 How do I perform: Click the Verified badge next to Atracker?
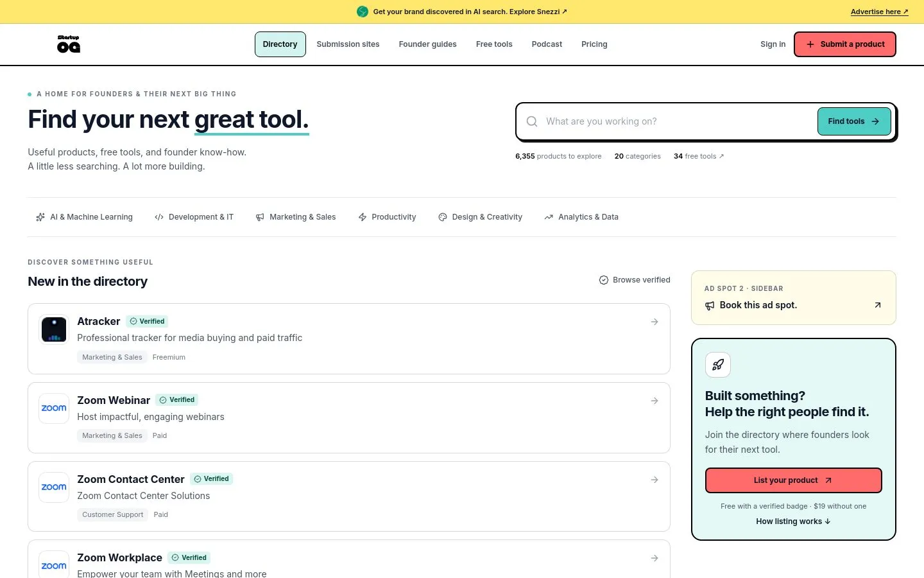[x=148, y=321]
